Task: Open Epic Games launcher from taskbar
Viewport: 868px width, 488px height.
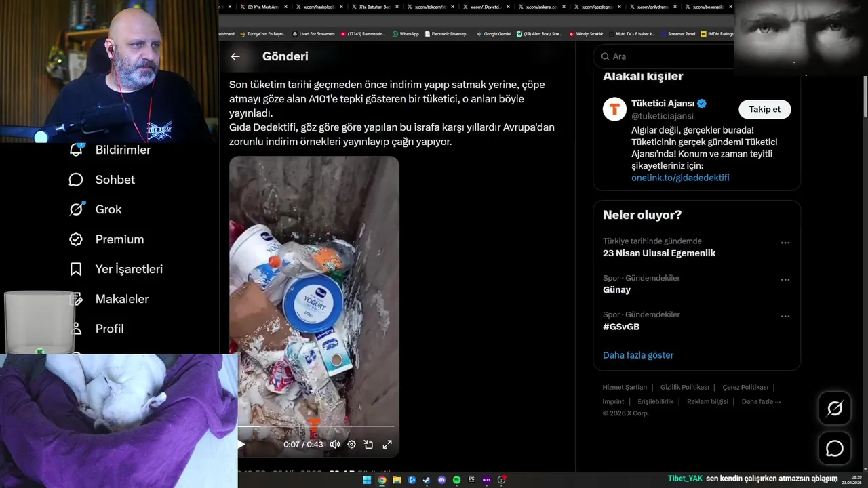Action: point(471,480)
